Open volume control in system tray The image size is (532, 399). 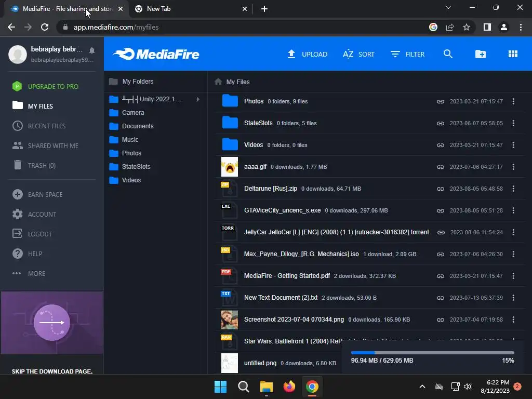point(468,387)
